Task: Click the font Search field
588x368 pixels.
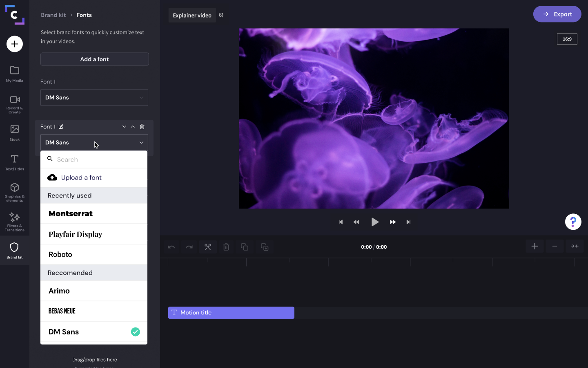Action: tap(94, 159)
